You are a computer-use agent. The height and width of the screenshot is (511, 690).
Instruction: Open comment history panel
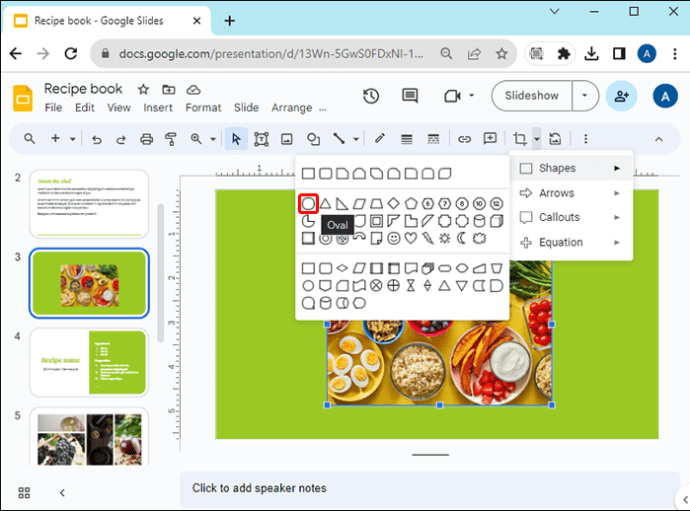(410, 96)
